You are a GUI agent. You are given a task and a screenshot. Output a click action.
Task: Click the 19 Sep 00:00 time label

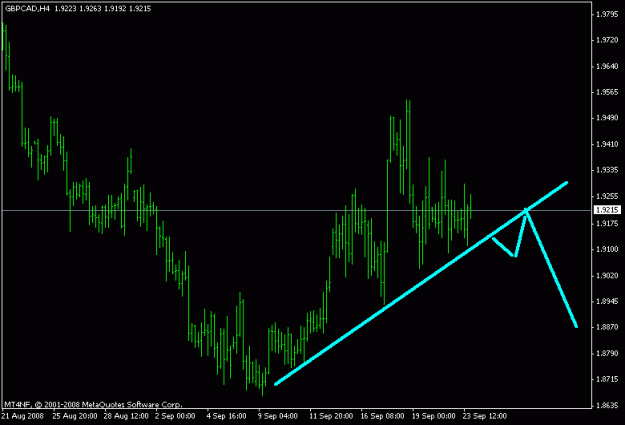[433, 416]
